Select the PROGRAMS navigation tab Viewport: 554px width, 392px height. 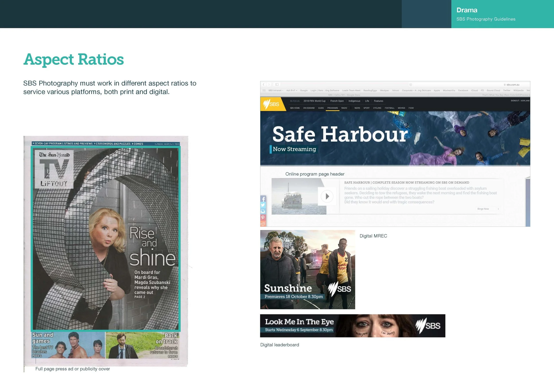click(x=332, y=108)
